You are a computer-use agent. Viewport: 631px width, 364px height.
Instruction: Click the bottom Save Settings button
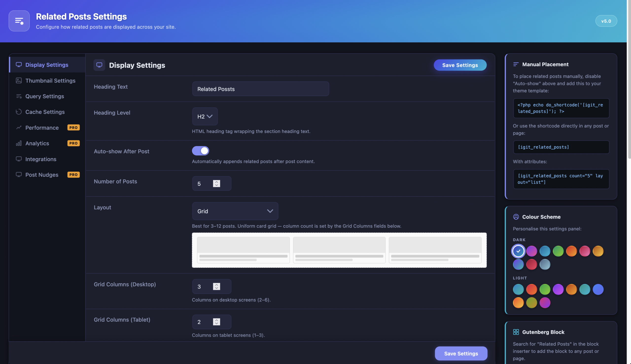click(x=461, y=353)
